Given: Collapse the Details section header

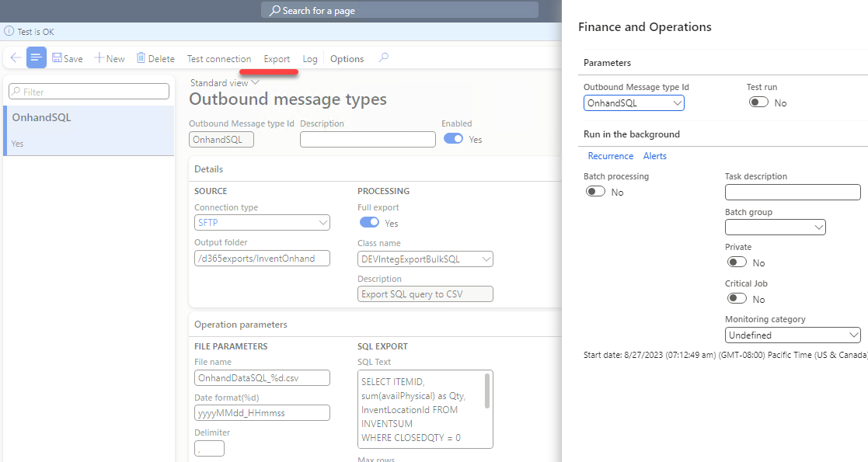Looking at the screenshot, I should (x=209, y=169).
